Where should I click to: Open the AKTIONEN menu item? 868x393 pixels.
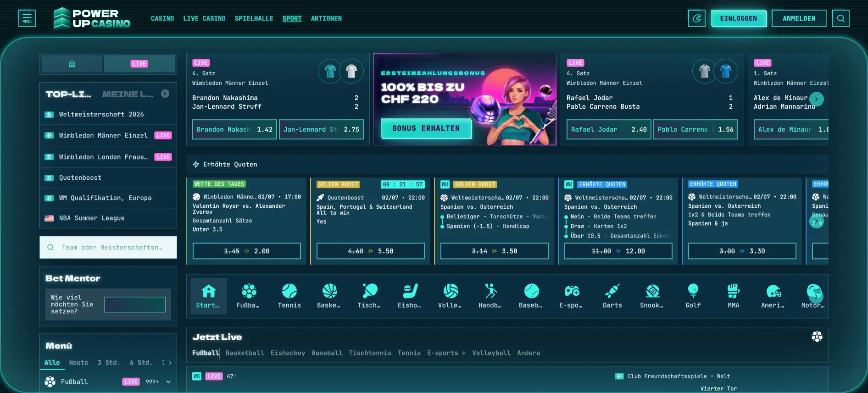[x=326, y=18]
